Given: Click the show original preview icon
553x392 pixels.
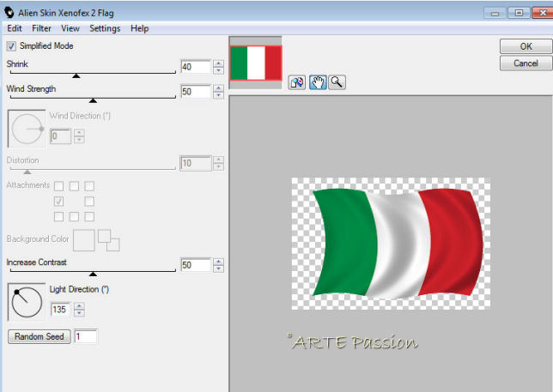Looking at the screenshot, I should click(x=296, y=82).
